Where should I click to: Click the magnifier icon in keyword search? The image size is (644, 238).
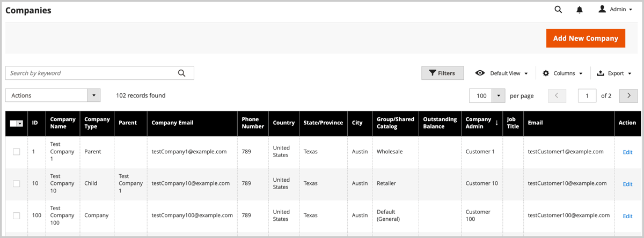[181, 73]
